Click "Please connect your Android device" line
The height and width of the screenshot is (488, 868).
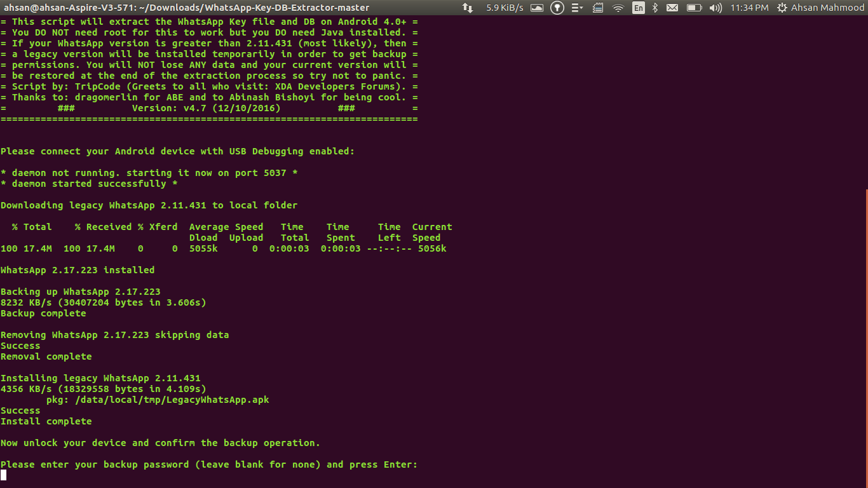coord(178,151)
